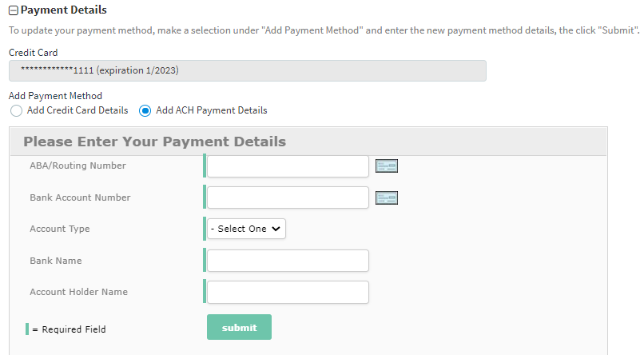The image size is (644, 355).
Task: Click the masked credit card field ending 1111
Action: 247,71
